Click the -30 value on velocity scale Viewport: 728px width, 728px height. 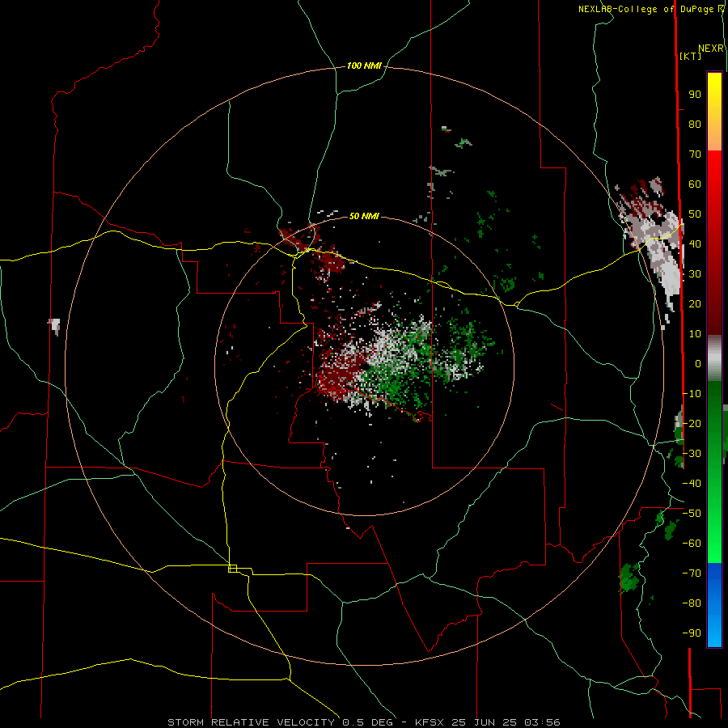coord(692,454)
